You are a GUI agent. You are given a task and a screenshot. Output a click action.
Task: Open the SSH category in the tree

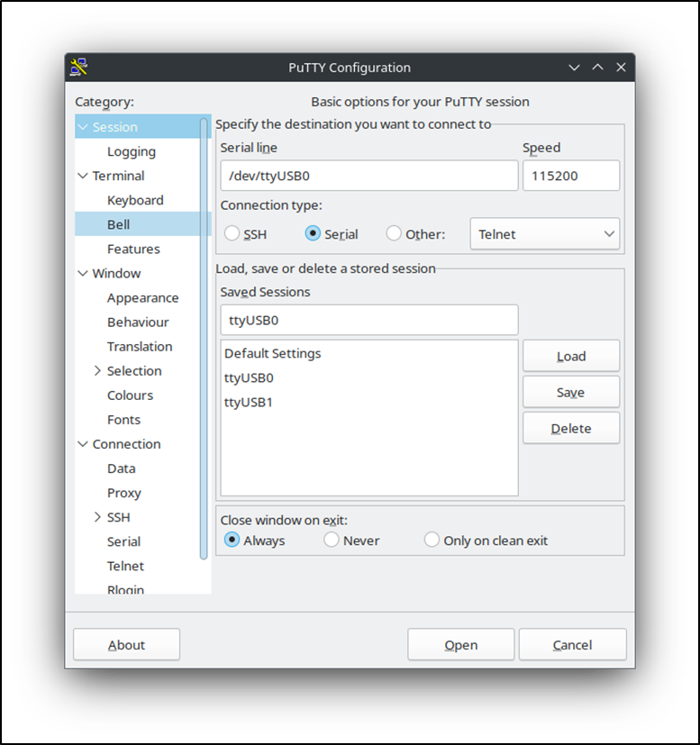pyautogui.click(x=118, y=517)
